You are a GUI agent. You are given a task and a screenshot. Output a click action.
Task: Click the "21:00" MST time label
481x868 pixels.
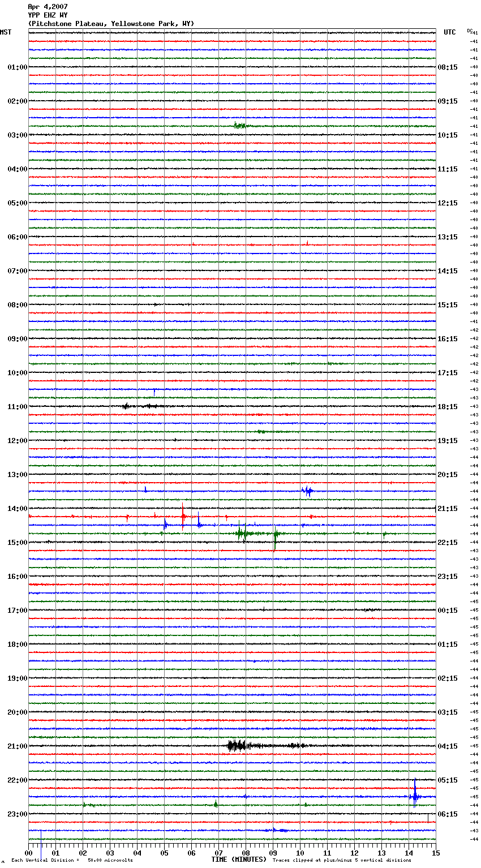[18, 746]
